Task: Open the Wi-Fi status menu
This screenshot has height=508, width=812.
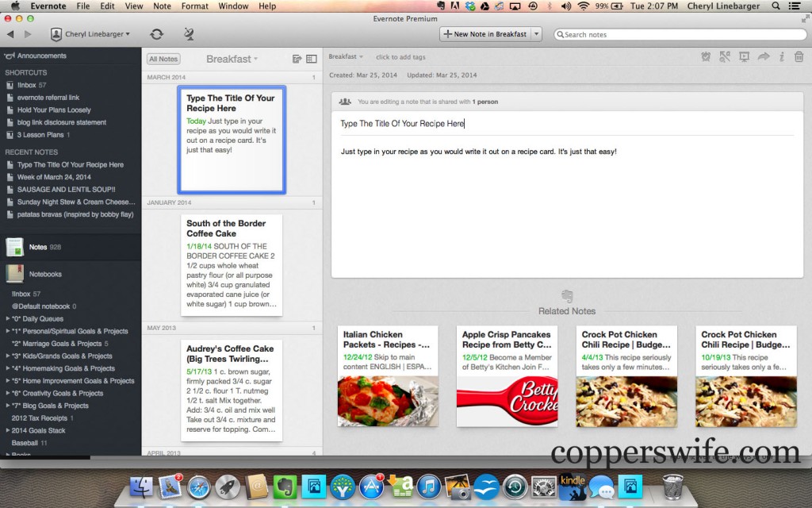Action: pos(583,6)
